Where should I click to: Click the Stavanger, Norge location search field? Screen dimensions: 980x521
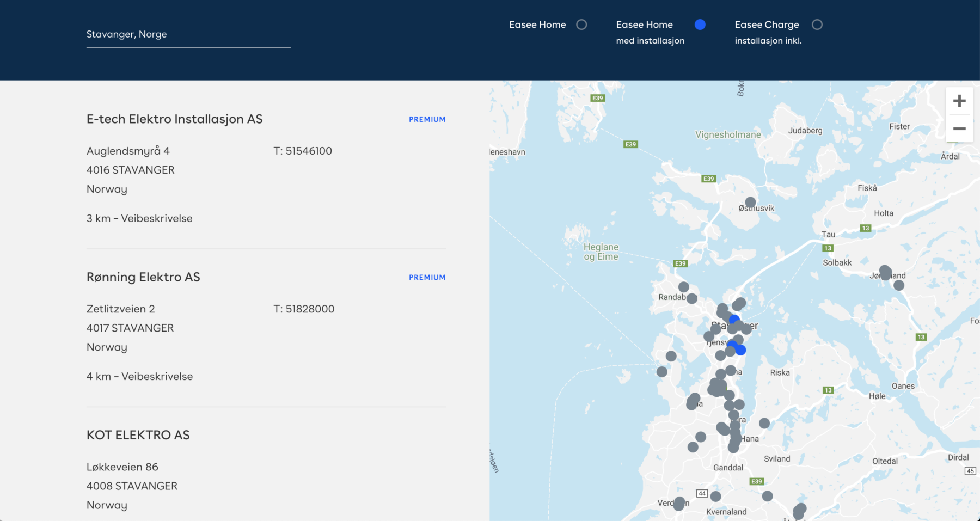pos(188,35)
